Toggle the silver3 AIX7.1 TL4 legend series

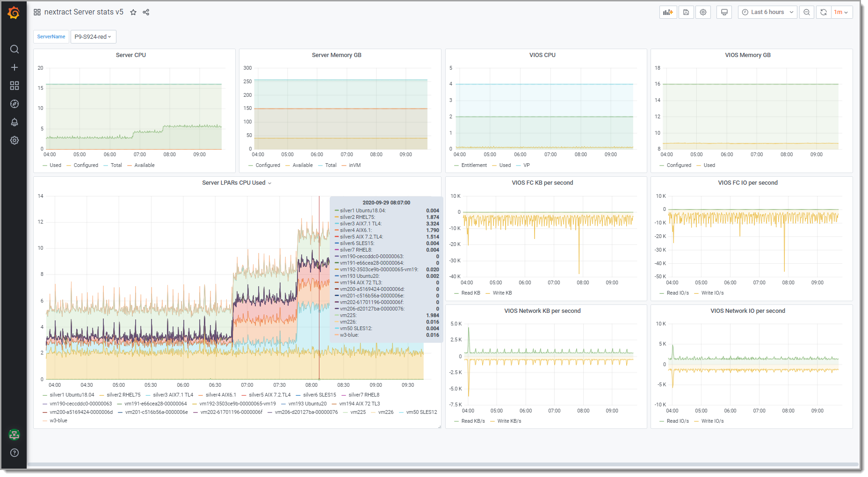point(173,395)
